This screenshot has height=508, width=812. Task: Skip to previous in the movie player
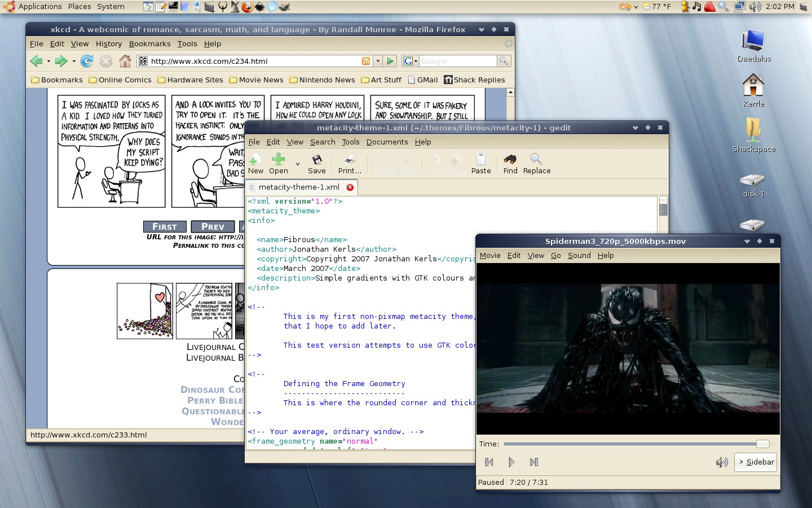pos(489,462)
